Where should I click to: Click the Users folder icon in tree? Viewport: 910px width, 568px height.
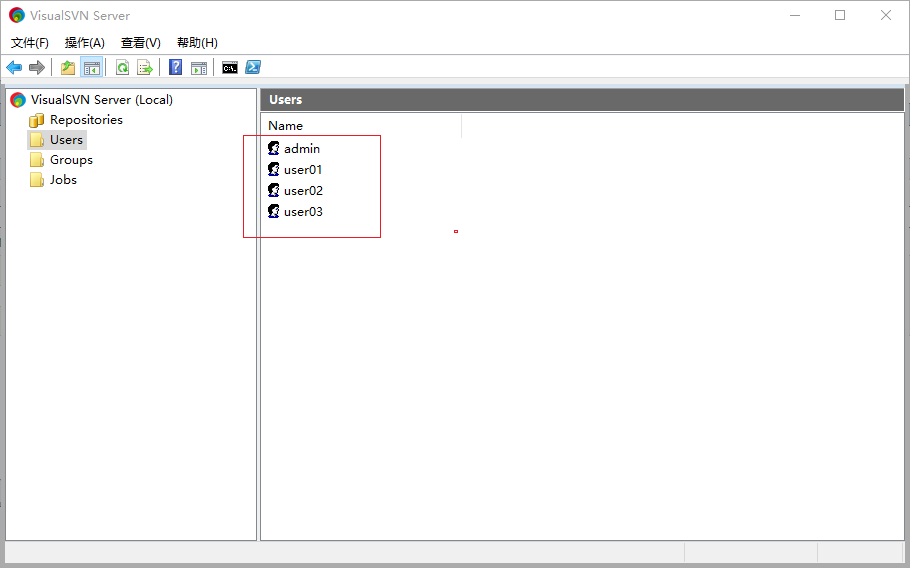(37, 140)
